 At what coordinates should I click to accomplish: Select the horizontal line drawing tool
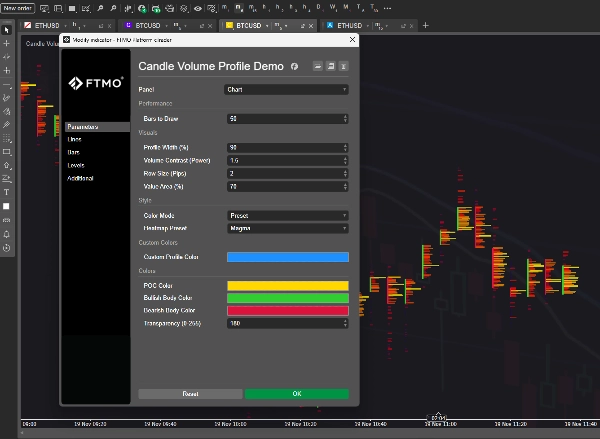7,85
